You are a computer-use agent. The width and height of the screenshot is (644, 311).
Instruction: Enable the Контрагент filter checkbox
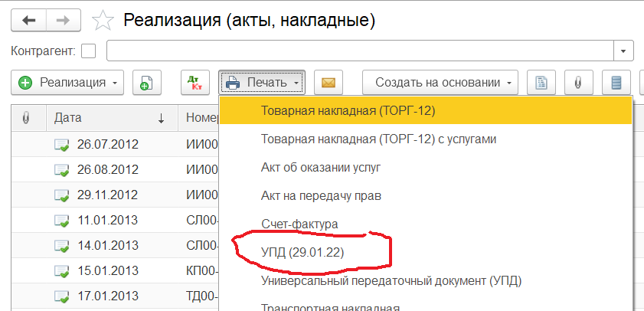(89, 51)
